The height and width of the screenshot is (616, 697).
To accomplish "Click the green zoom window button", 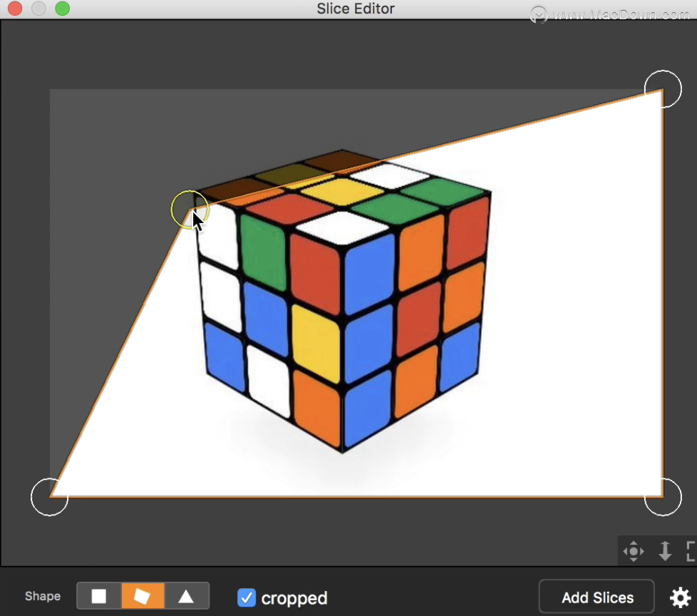I will pyautogui.click(x=62, y=9).
